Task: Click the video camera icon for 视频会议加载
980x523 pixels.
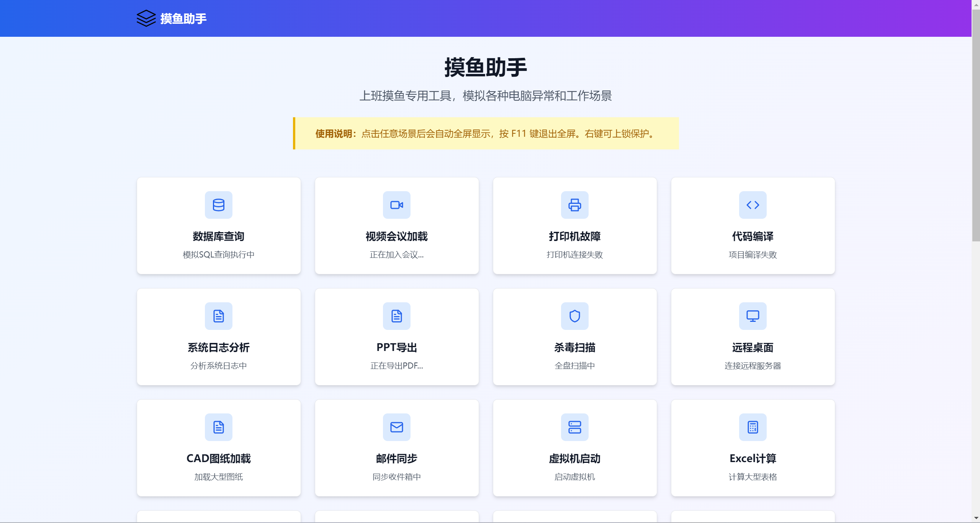Action: tap(396, 205)
